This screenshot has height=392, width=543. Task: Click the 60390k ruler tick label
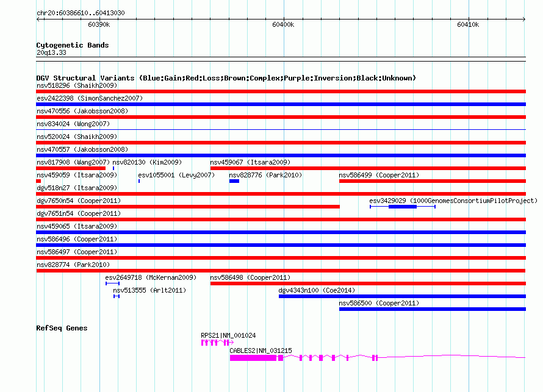point(99,24)
